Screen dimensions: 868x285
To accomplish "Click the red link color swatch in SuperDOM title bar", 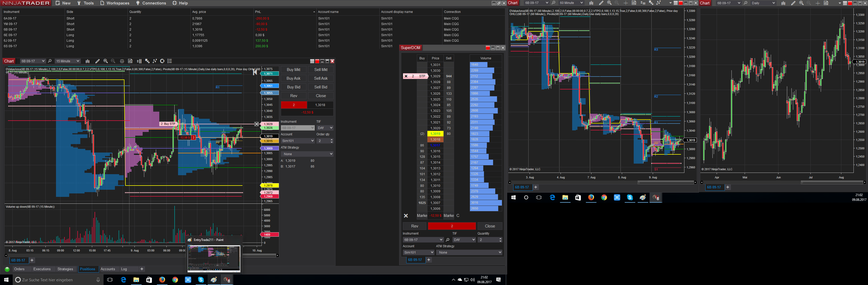I will coord(488,48).
